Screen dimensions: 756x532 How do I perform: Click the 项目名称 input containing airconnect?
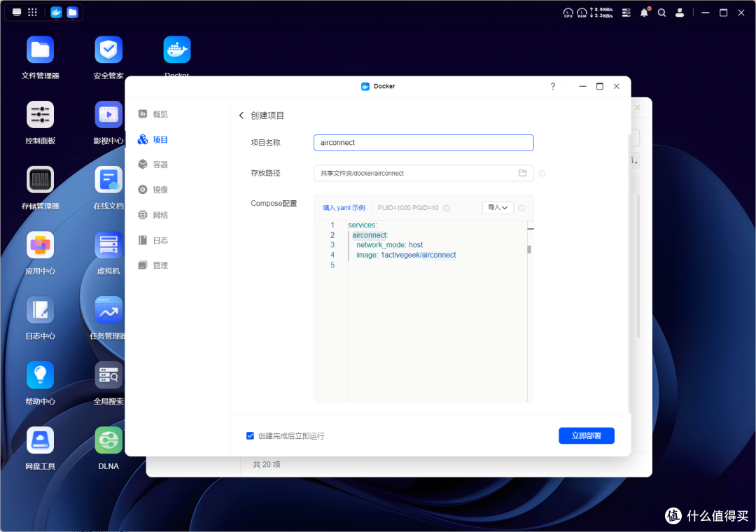[423, 142]
